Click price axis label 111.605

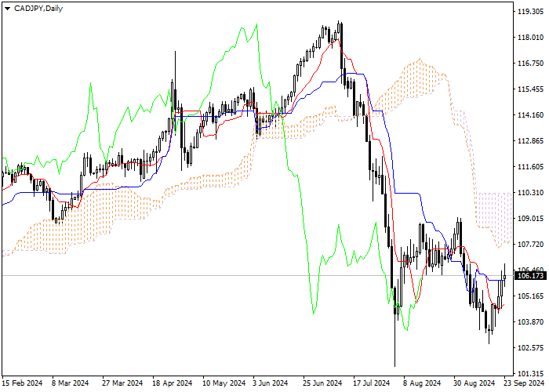tap(530, 166)
